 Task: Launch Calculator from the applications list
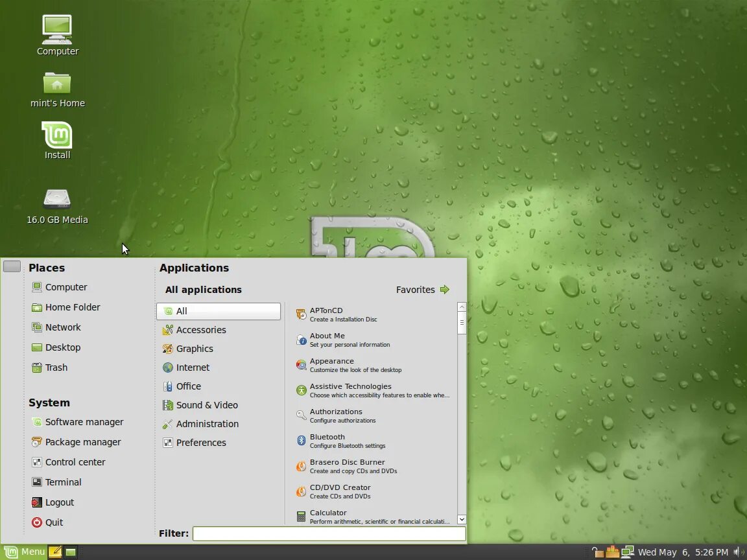[x=373, y=516]
